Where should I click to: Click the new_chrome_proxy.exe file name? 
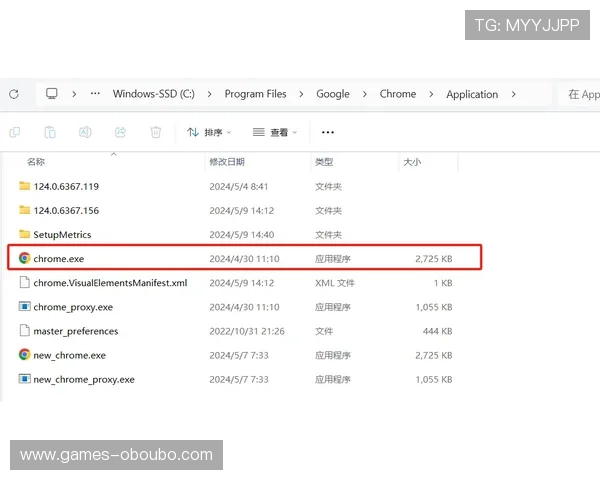click(84, 380)
